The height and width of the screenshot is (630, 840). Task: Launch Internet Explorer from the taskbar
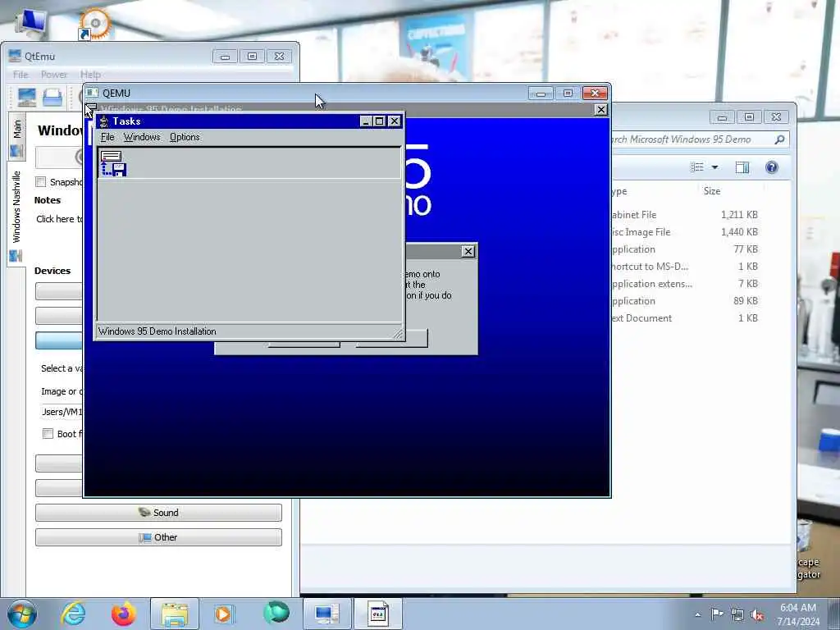73,614
